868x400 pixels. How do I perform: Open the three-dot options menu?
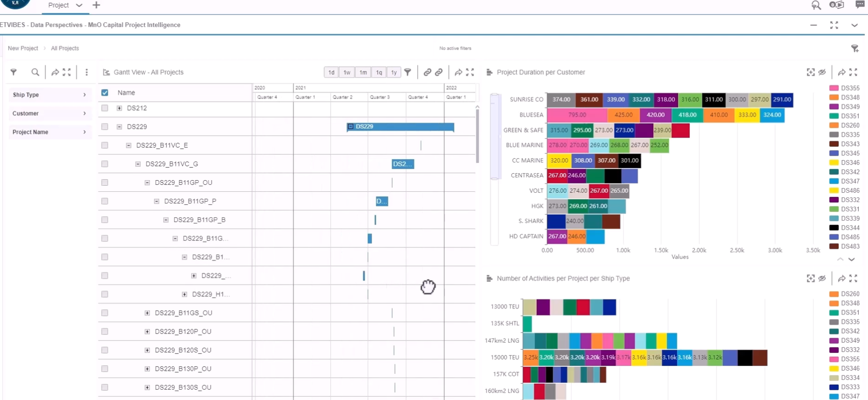click(x=87, y=72)
